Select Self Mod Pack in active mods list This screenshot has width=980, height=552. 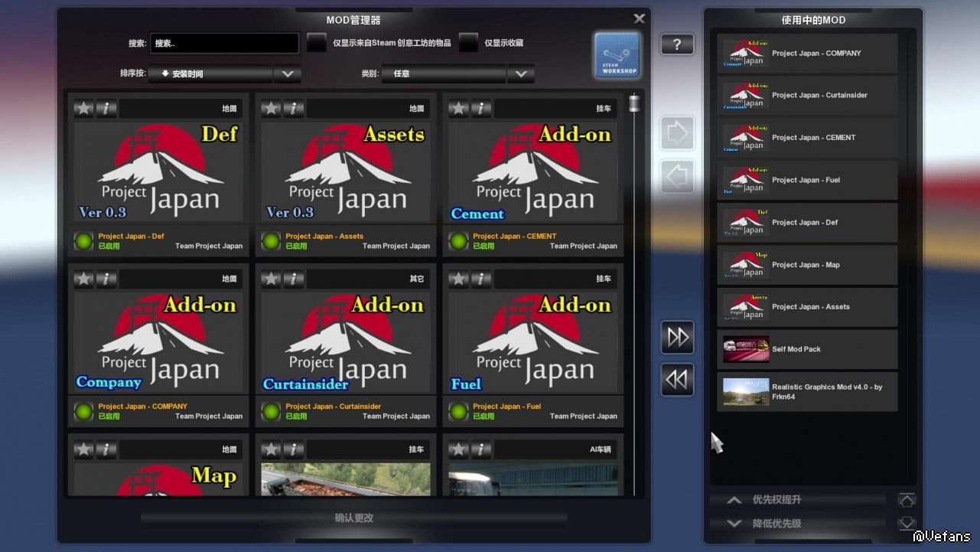tap(807, 349)
